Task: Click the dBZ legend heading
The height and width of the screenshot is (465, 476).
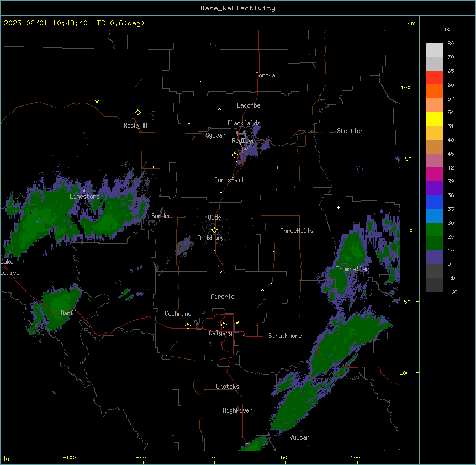Action: click(x=447, y=29)
